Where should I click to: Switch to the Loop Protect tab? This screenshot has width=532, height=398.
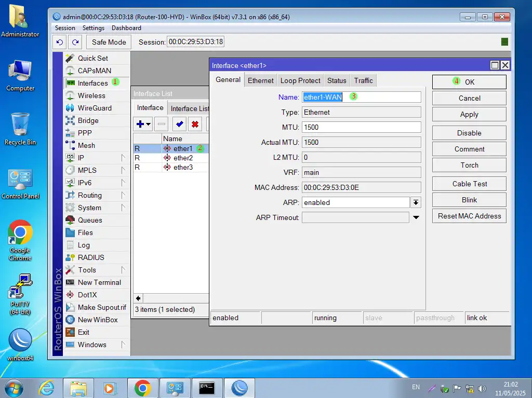pyautogui.click(x=300, y=80)
